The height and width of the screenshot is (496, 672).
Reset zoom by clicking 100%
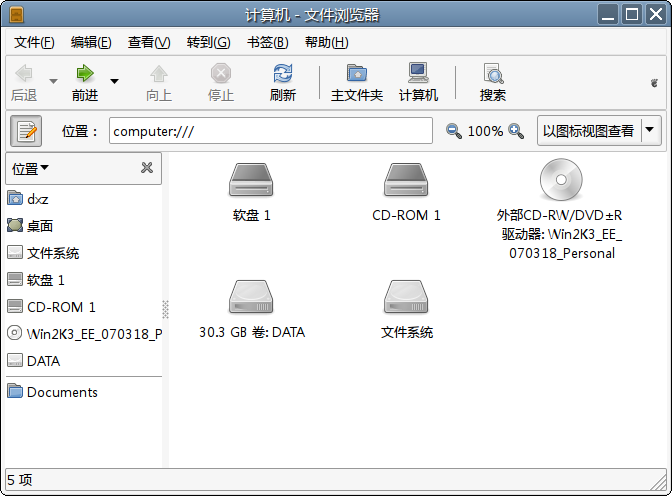[485, 131]
